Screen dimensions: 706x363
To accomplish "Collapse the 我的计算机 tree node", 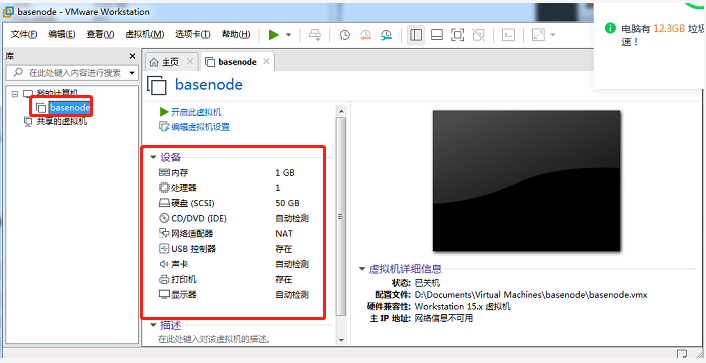I will [15, 94].
